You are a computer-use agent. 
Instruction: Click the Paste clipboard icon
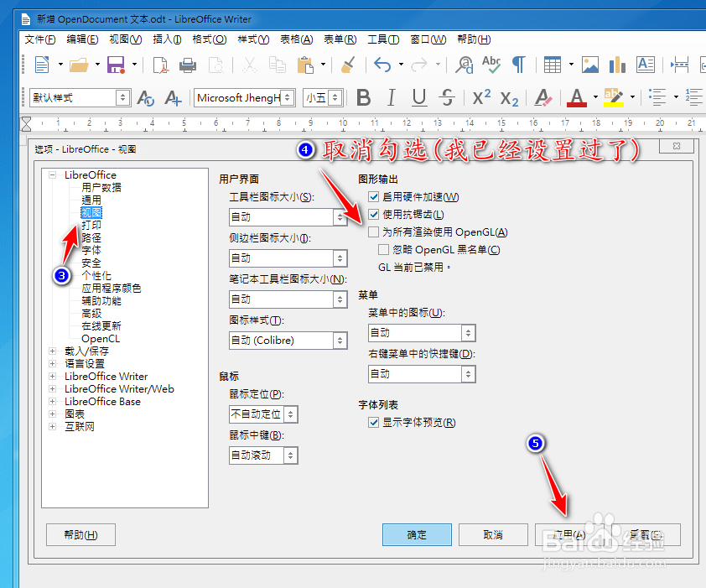(x=306, y=65)
